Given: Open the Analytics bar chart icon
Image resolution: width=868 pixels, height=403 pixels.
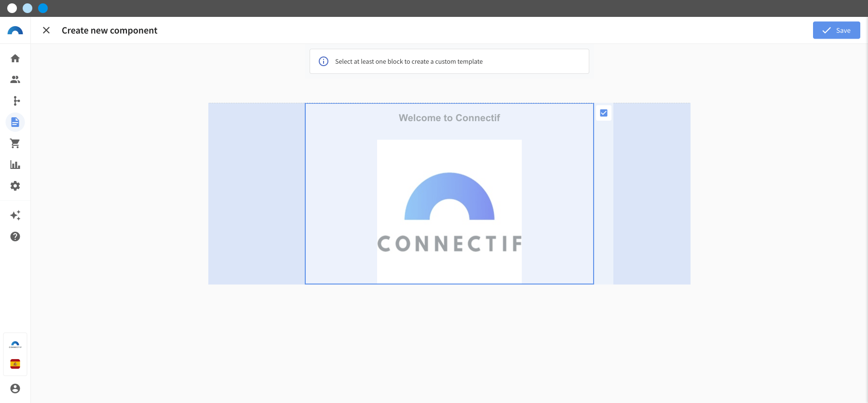Looking at the screenshot, I should pos(15,165).
